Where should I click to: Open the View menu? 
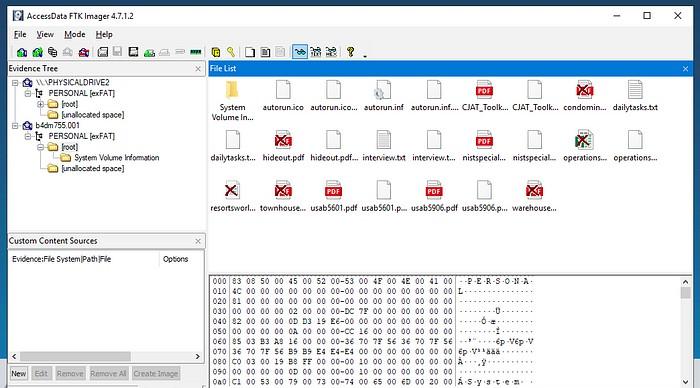(x=45, y=34)
